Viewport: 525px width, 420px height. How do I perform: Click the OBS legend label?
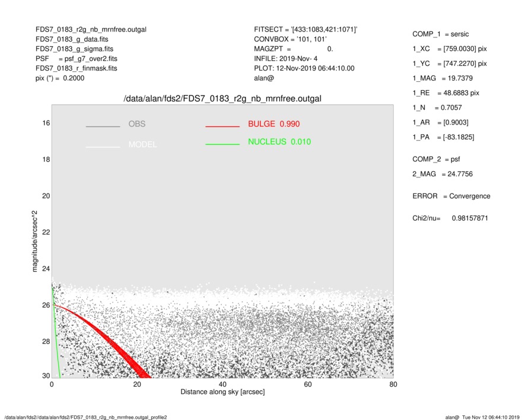[136, 124]
